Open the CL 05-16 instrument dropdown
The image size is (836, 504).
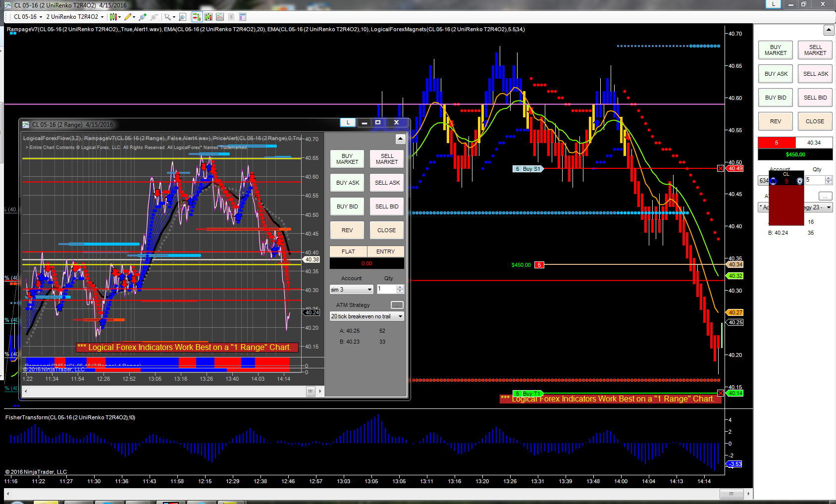point(28,17)
